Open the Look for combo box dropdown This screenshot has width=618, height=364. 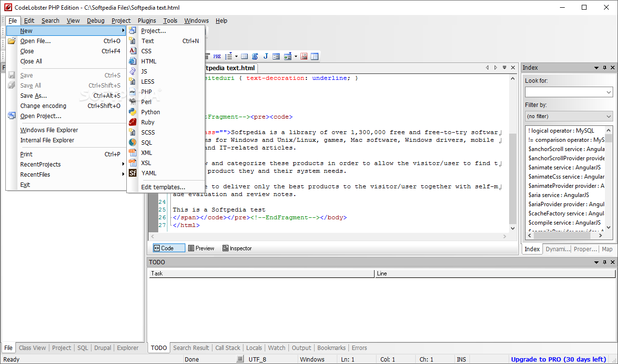pyautogui.click(x=609, y=92)
